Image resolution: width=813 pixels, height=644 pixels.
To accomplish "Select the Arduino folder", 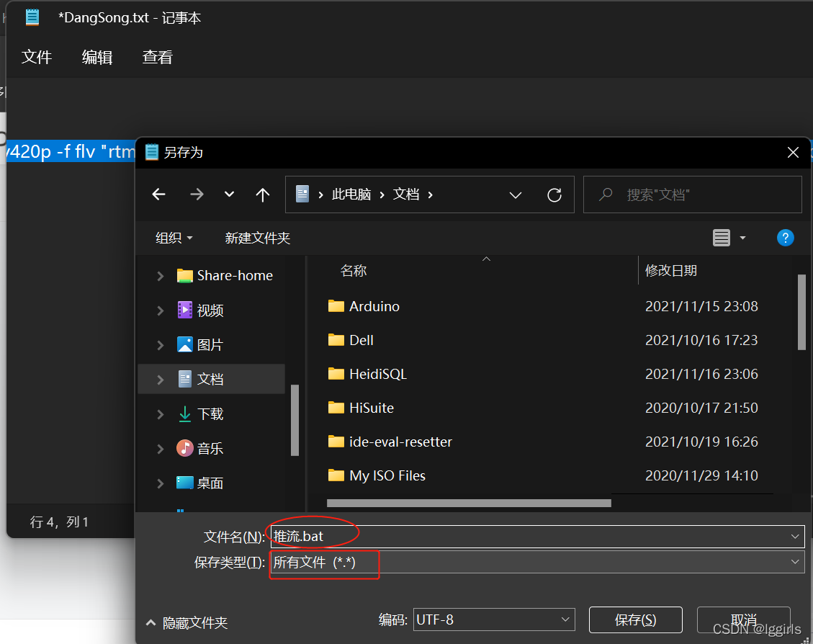I will pyautogui.click(x=364, y=306).
